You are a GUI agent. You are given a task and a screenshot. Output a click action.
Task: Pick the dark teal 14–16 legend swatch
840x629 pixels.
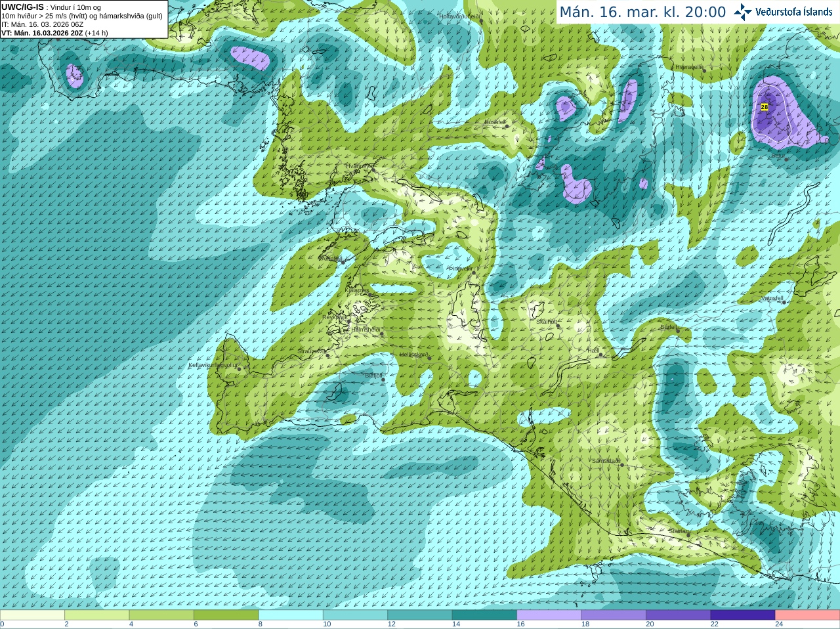point(485,615)
